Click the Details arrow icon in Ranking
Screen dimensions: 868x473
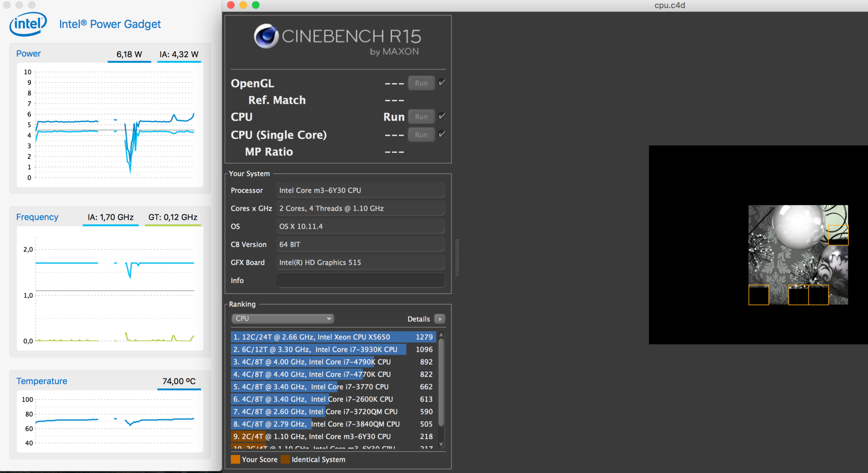click(x=439, y=319)
